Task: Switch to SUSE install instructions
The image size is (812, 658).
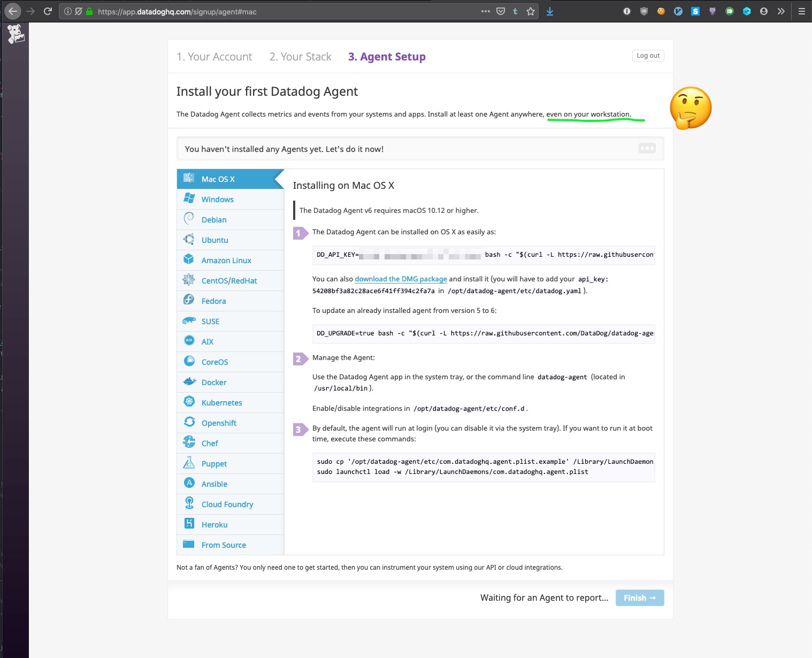Action: point(230,322)
